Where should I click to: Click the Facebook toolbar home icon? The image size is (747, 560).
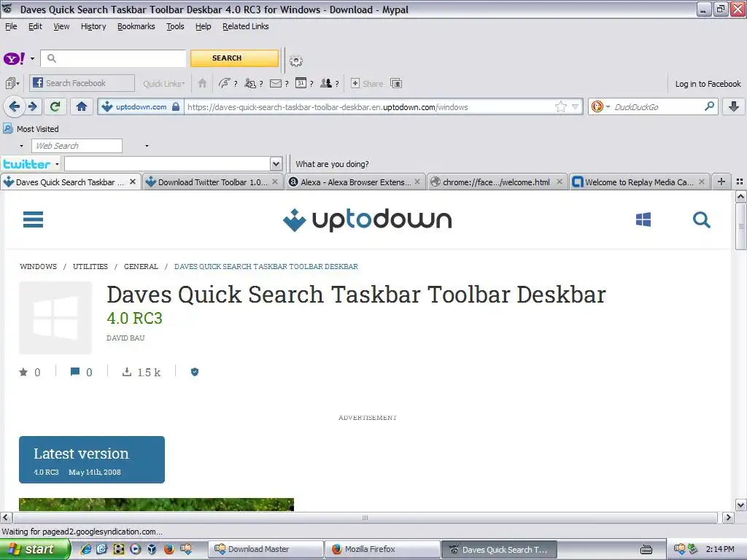tap(202, 83)
